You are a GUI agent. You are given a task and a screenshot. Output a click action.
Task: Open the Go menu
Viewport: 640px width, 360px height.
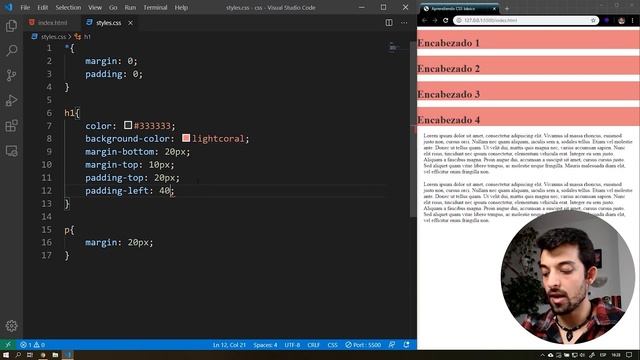coord(113,7)
